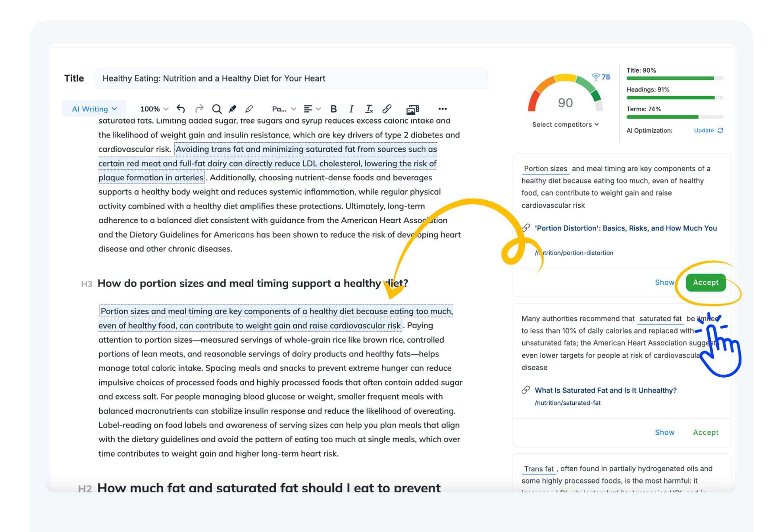Image resolution: width=779 pixels, height=532 pixels.
Task: Click the underlined 'saturated fat' term
Action: tap(660, 319)
